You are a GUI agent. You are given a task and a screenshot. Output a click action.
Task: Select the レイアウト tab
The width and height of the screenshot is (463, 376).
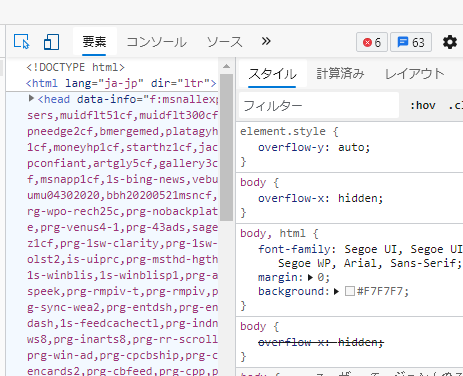(414, 74)
